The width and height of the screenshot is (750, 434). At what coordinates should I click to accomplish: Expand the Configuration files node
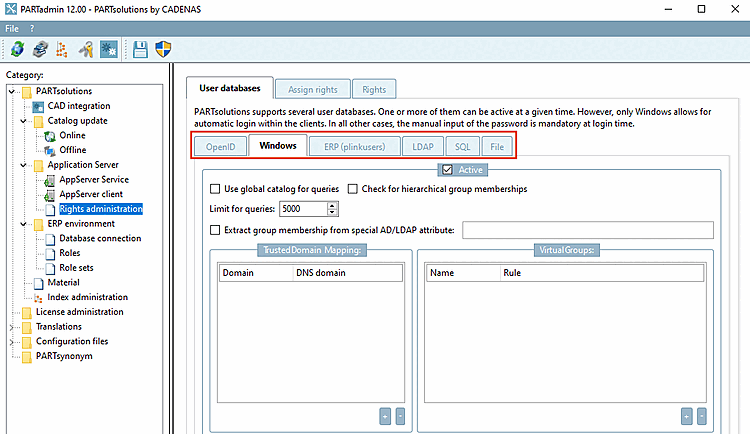(12, 342)
